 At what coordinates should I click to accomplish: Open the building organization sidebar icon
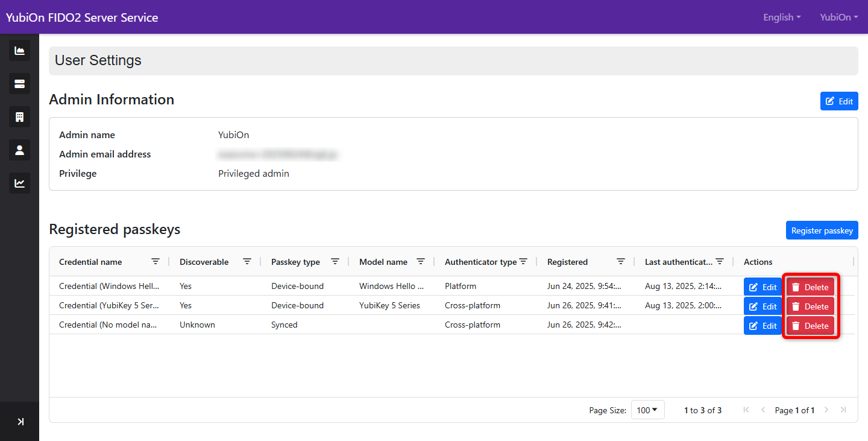[x=19, y=116]
